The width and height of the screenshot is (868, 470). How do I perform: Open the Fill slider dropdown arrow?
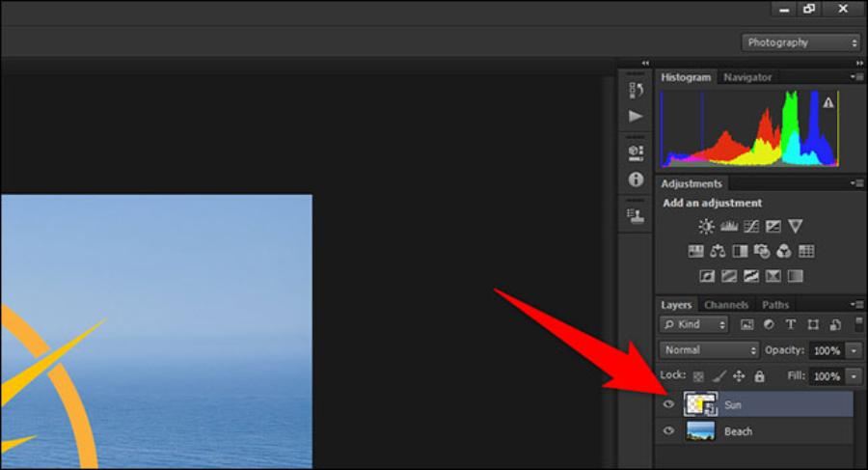(x=854, y=376)
